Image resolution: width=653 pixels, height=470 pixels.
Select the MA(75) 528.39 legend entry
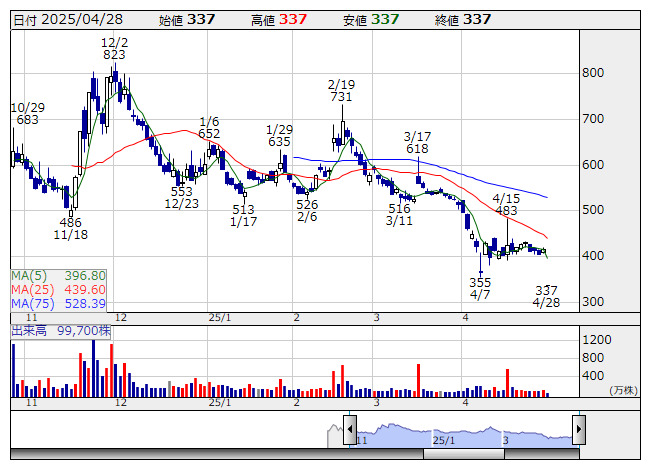[58, 304]
